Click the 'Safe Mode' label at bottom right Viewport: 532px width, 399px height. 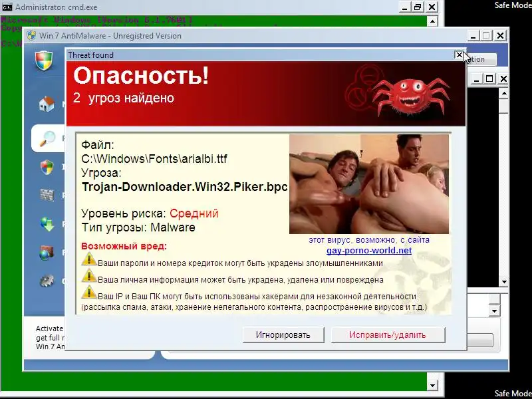[x=513, y=393]
